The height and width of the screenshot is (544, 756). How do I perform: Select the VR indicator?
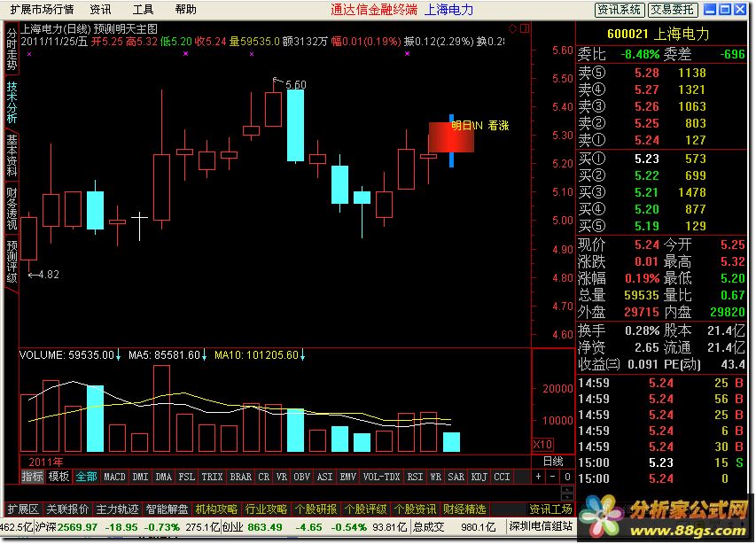(282, 477)
